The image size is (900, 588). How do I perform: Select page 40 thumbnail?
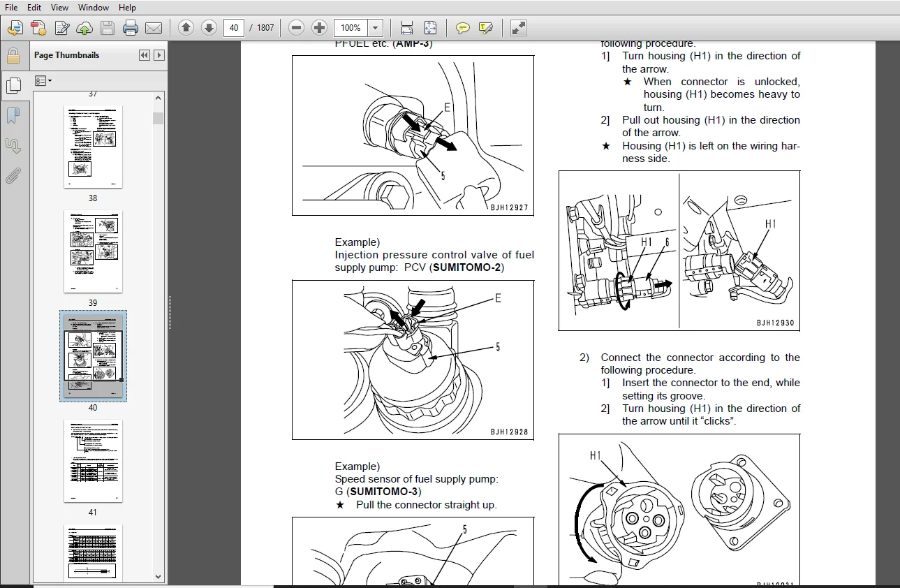point(93,356)
